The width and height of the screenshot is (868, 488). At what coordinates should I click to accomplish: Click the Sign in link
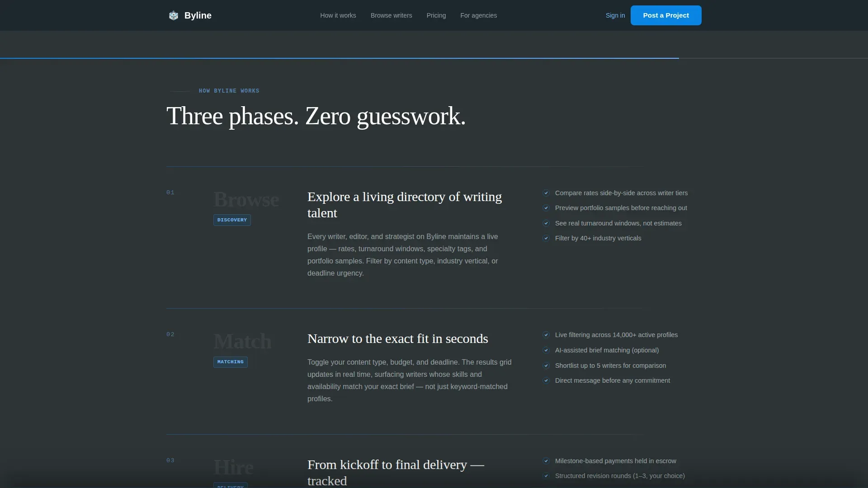(615, 15)
